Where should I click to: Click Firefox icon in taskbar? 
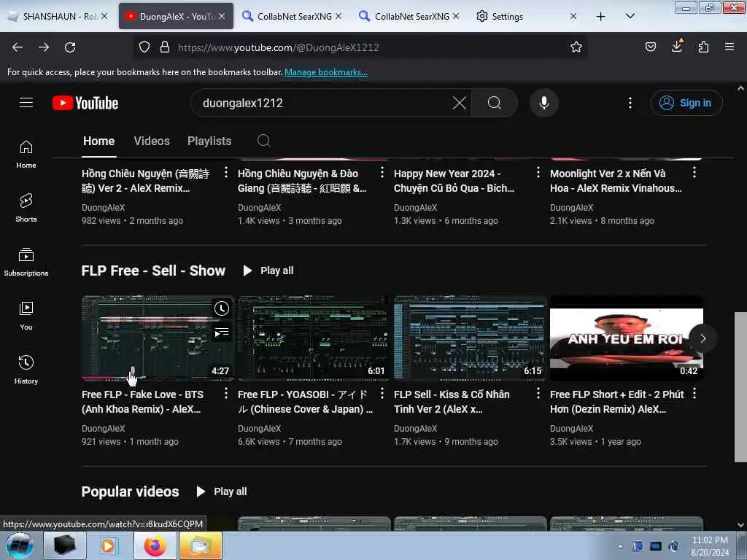pos(155,545)
